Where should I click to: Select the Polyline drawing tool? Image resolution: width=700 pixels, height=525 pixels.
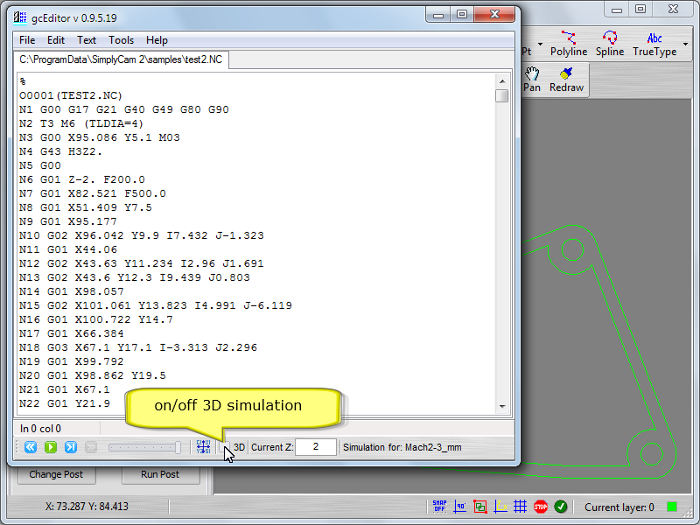568,44
